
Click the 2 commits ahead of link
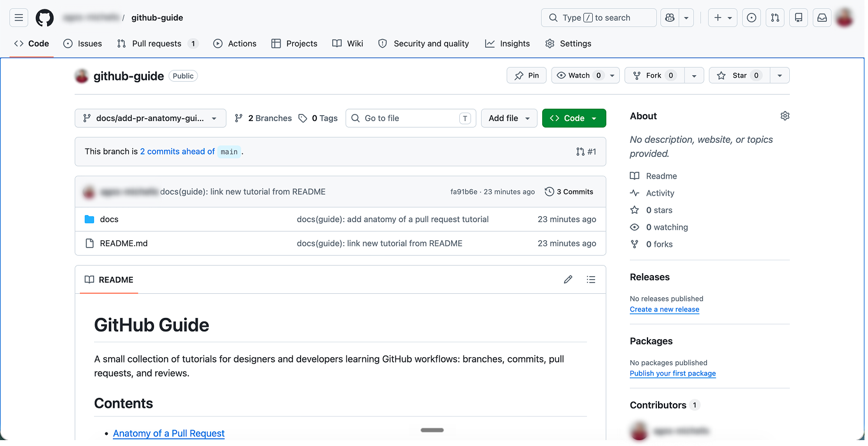178,152
